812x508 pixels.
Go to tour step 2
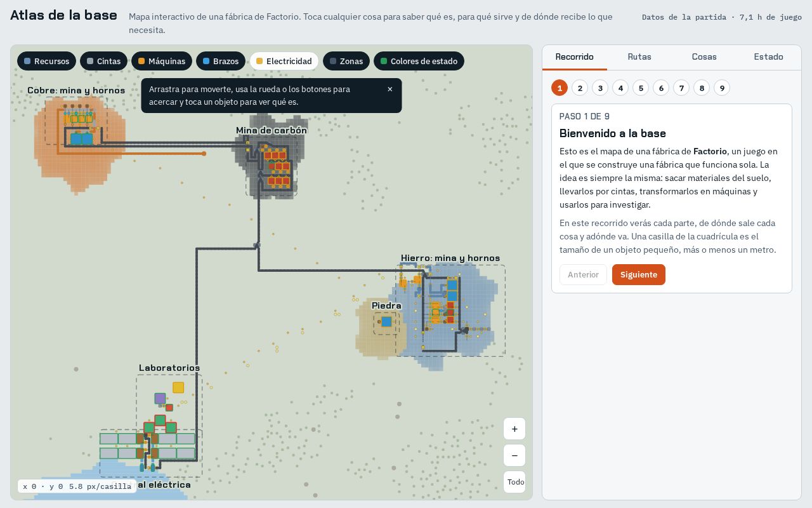tap(580, 88)
